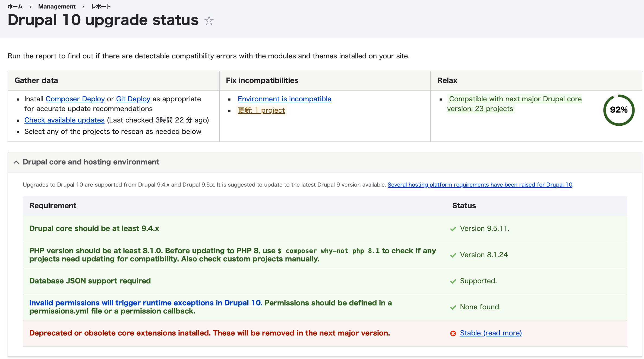
Task: Go to Management breadcrumb
Action: tap(57, 7)
